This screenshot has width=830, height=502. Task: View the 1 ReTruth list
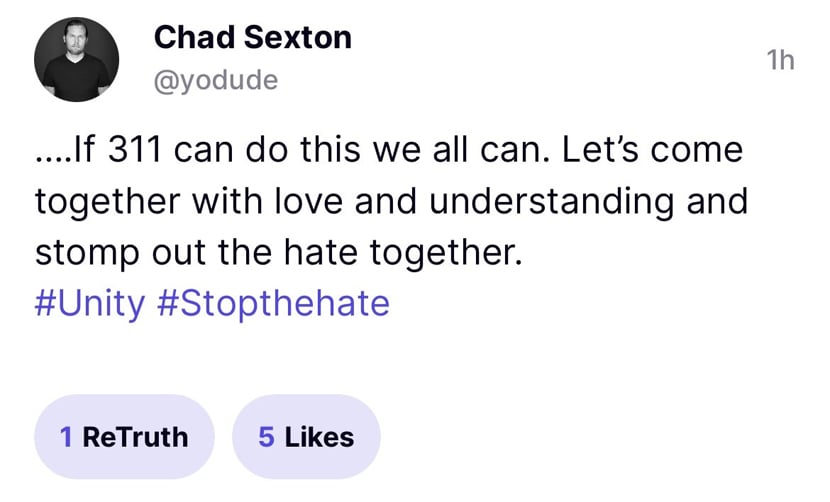tap(124, 437)
